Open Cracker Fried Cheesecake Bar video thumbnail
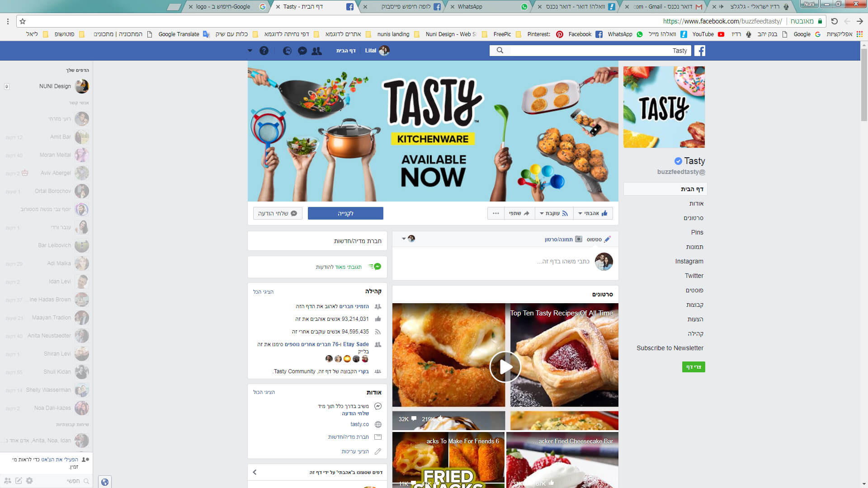868x488 pixels. 562,460
